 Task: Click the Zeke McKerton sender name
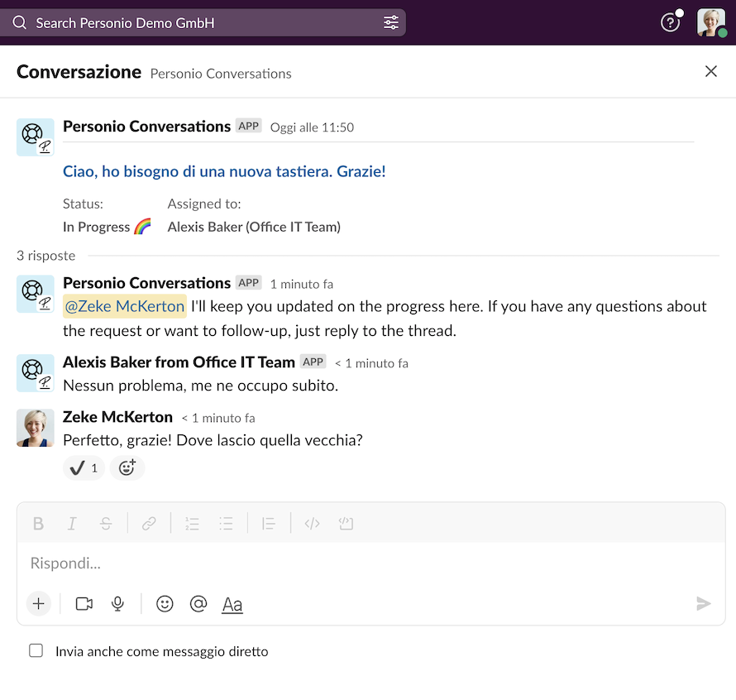(117, 417)
